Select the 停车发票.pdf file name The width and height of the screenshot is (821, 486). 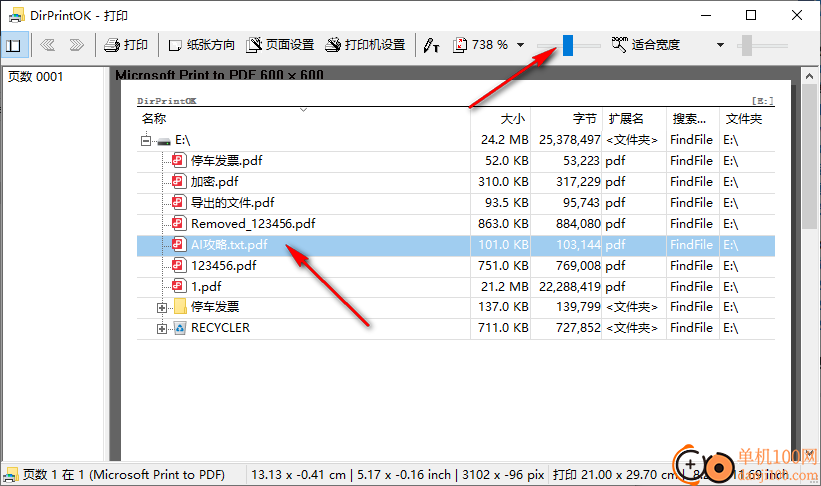click(227, 161)
